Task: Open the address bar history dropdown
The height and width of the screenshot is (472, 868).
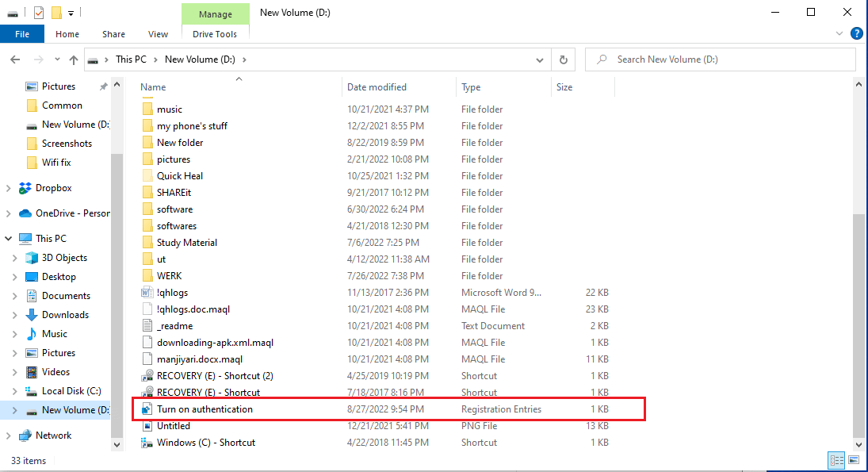Action: (540, 59)
